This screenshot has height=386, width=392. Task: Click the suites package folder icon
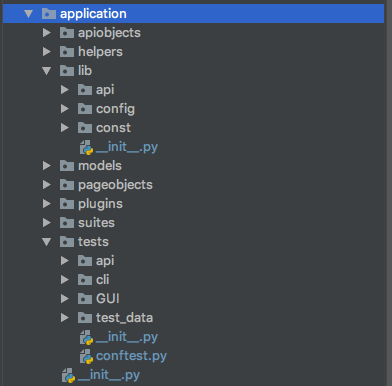pos(67,223)
